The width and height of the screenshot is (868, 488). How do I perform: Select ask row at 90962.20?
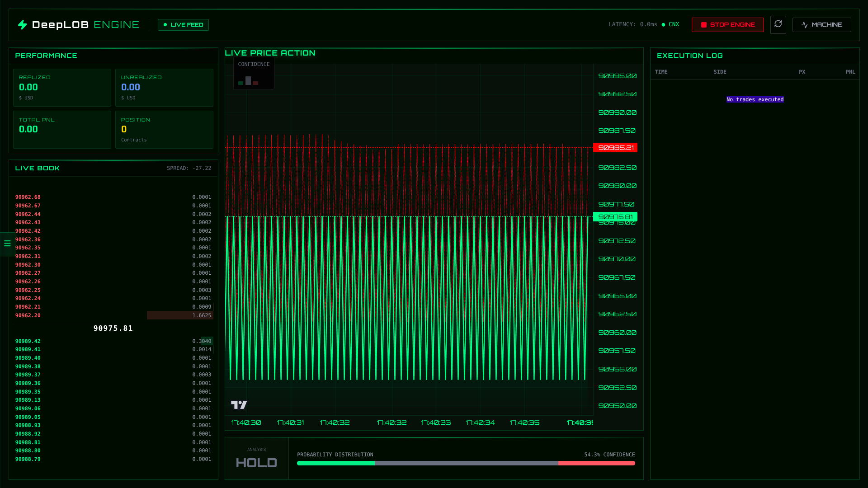[113, 315]
